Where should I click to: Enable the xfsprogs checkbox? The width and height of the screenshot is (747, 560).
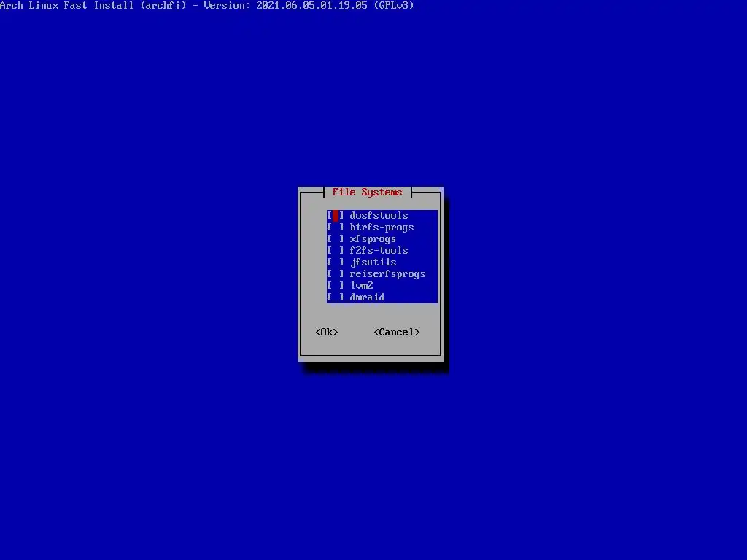coord(336,239)
